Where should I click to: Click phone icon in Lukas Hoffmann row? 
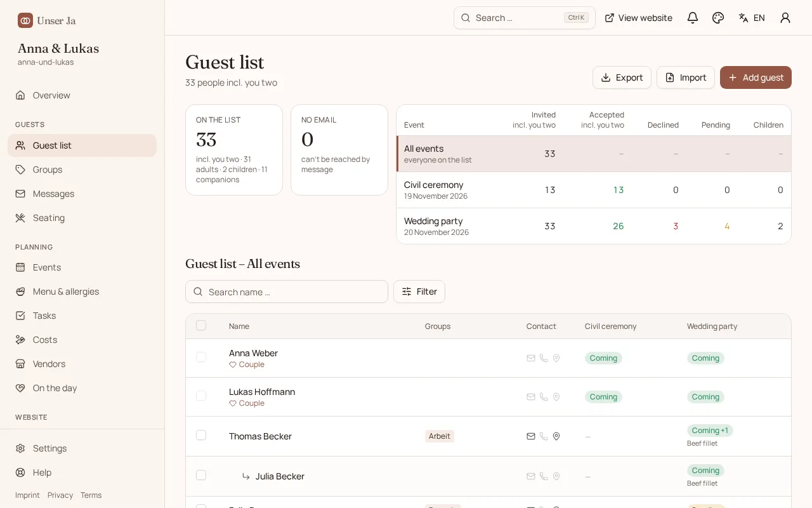click(544, 397)
